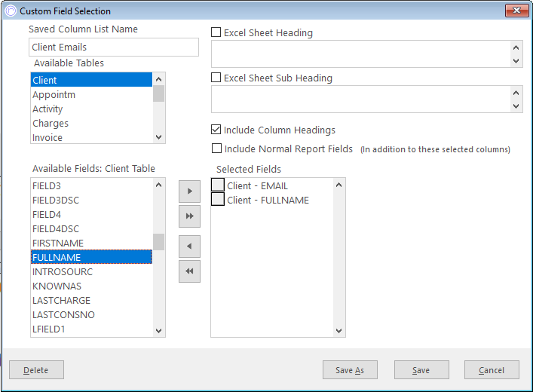The image size is (533, 392).
Task: Select FIRSTNAME field
Action: click(x=91, y=243)
